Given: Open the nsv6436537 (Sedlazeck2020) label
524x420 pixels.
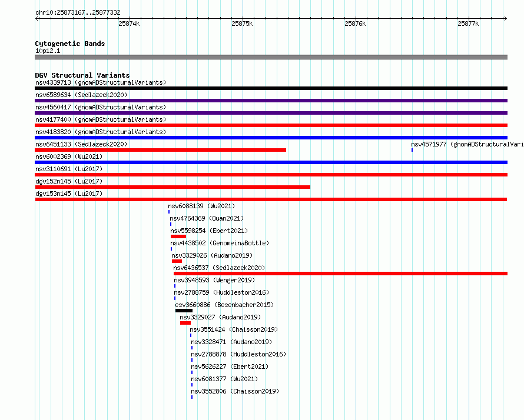Looking at the screenshot, I should tap(219, 268).
